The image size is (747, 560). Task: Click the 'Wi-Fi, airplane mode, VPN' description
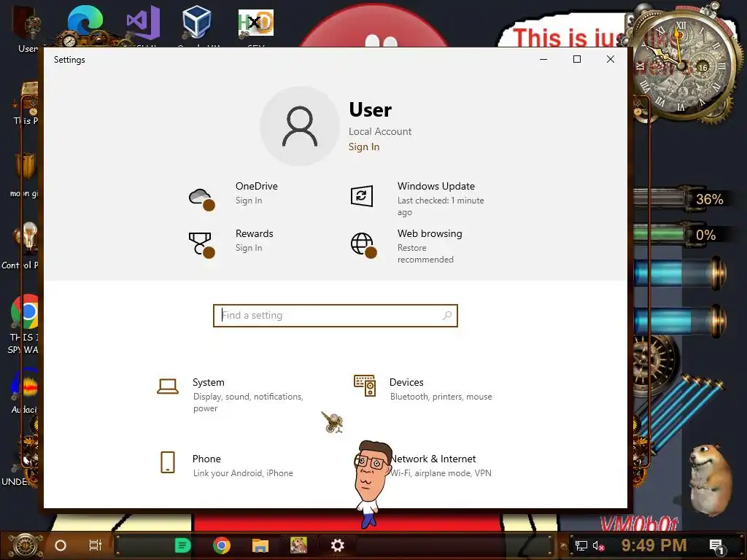click(x=441, y=472)
